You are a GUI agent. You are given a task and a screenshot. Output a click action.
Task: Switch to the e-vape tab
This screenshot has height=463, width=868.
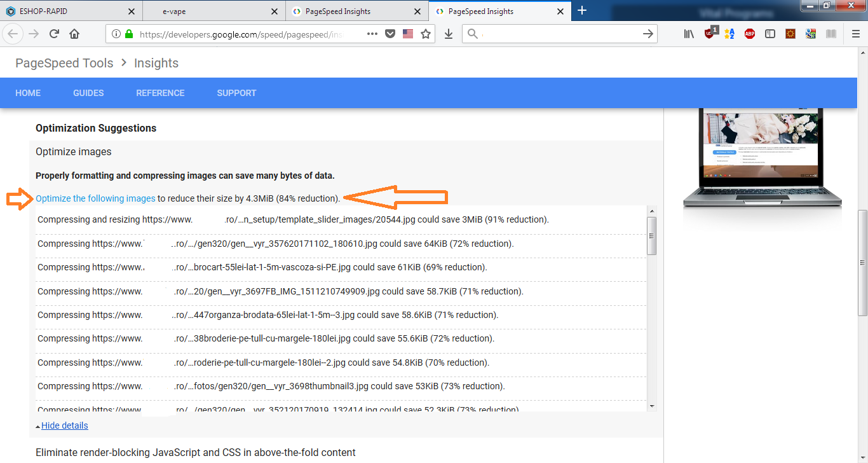pyautogui.click(x=214, y=11)
